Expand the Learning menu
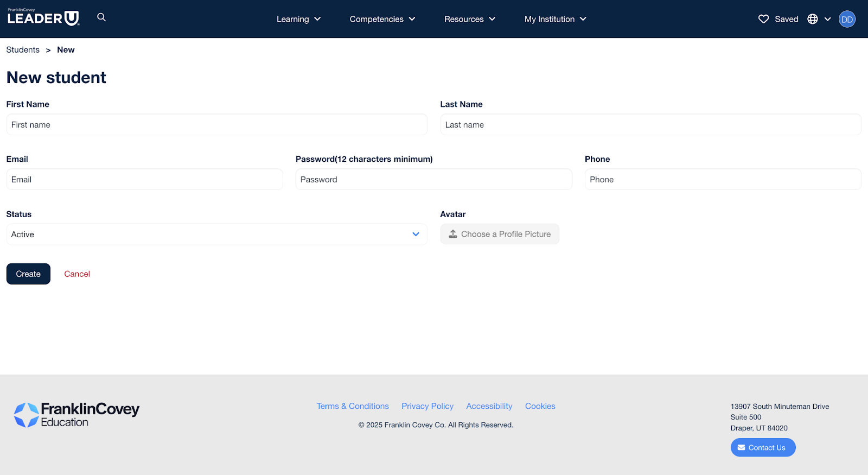Screen dimensions: 868x475 [x=298, y=19]
